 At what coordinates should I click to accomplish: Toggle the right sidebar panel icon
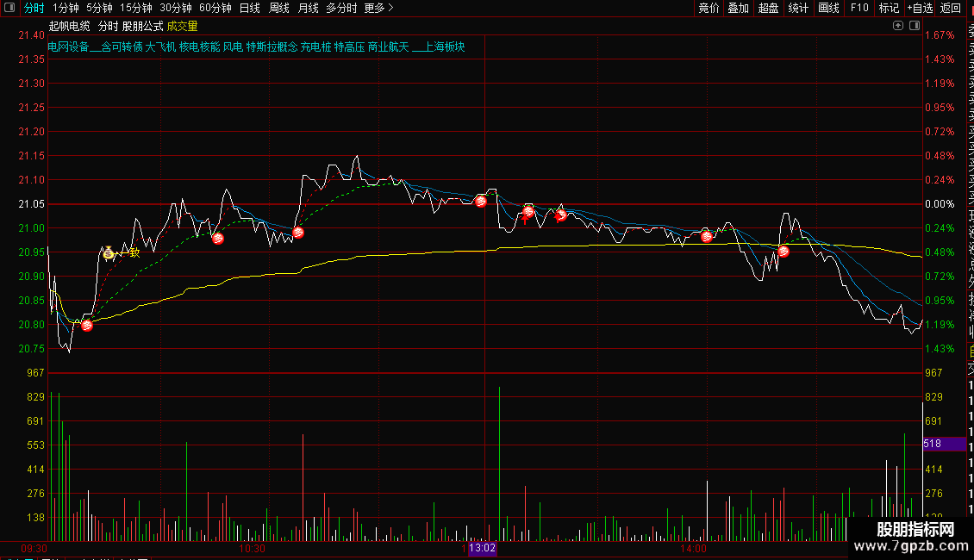[x=915, y=26]
